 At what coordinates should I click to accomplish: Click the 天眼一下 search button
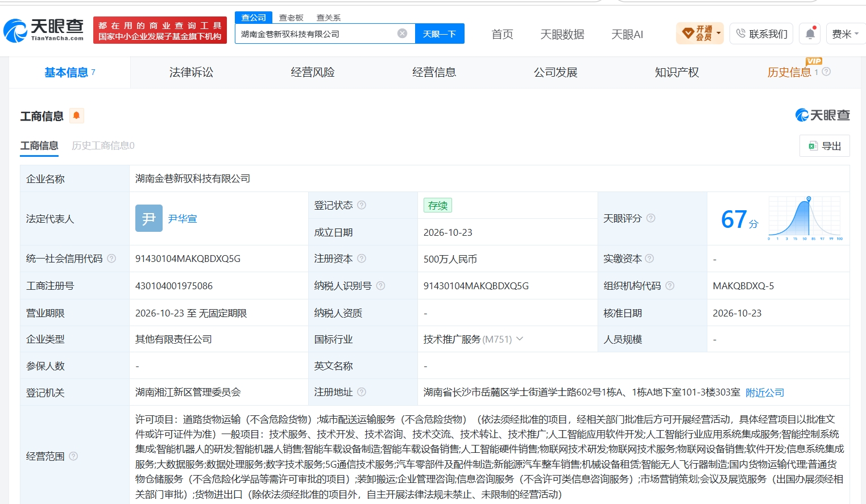[x=440, y=34]
